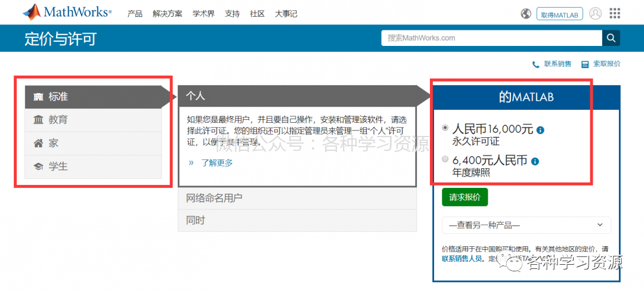This screenshot has height=291, width=644.
Task: Select the 教育 license category
Action: click(x=93, y=120)
